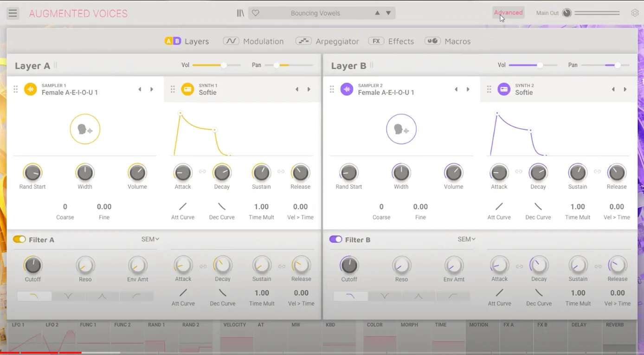
Task: Click the Bouncing Vowels preset name
Action: pyautogui.click(x=316, y=13)
